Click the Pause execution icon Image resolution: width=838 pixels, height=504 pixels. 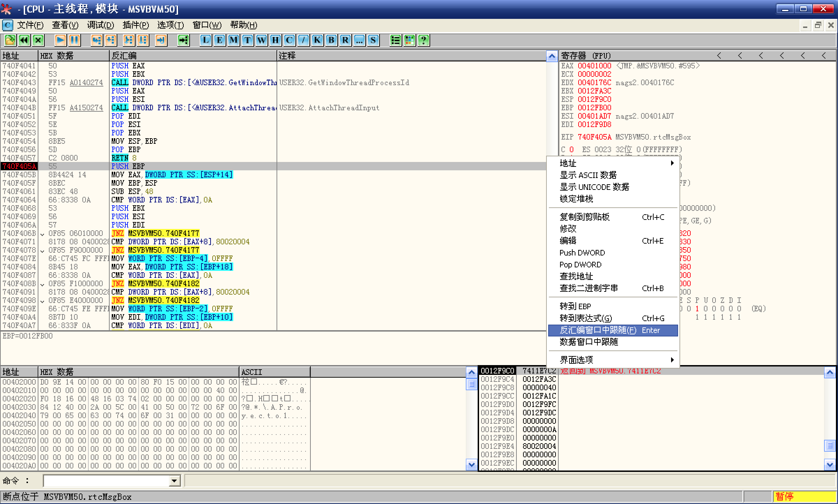pyautogui.click(x=74, y=40)
